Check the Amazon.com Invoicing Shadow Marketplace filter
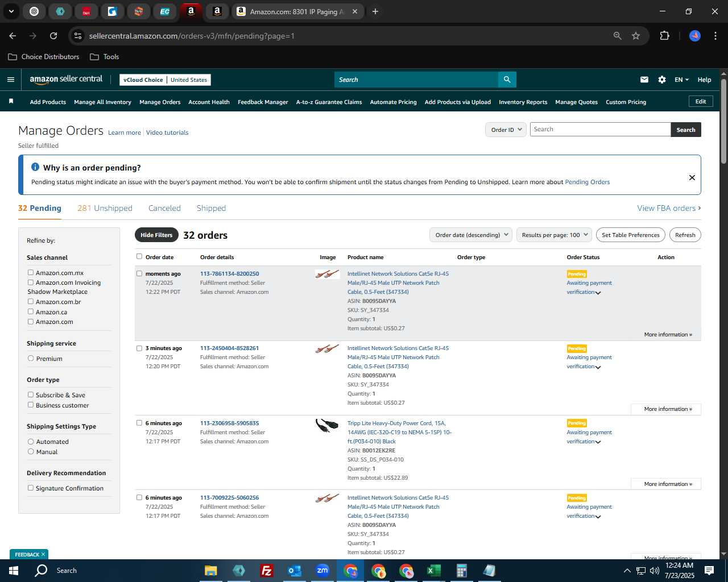 31,282
